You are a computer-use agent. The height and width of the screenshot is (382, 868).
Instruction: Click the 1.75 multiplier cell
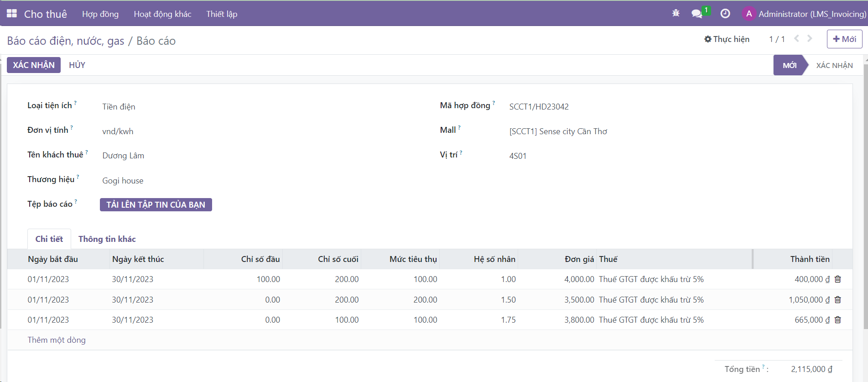(509, 320)
